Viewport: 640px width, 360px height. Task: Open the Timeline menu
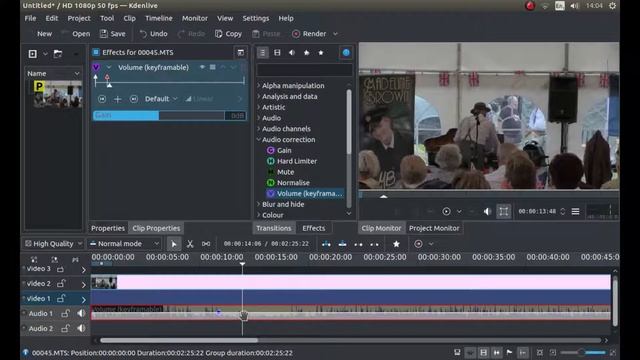pyautogui.click(x=159, y=18)
